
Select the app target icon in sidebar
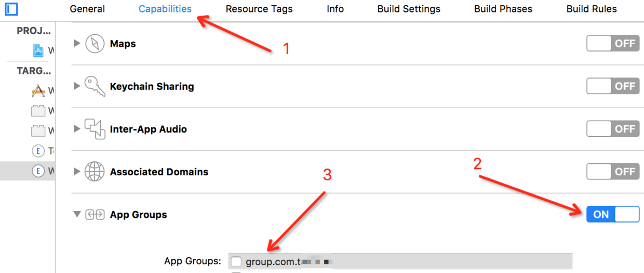[x=38, y=91]
